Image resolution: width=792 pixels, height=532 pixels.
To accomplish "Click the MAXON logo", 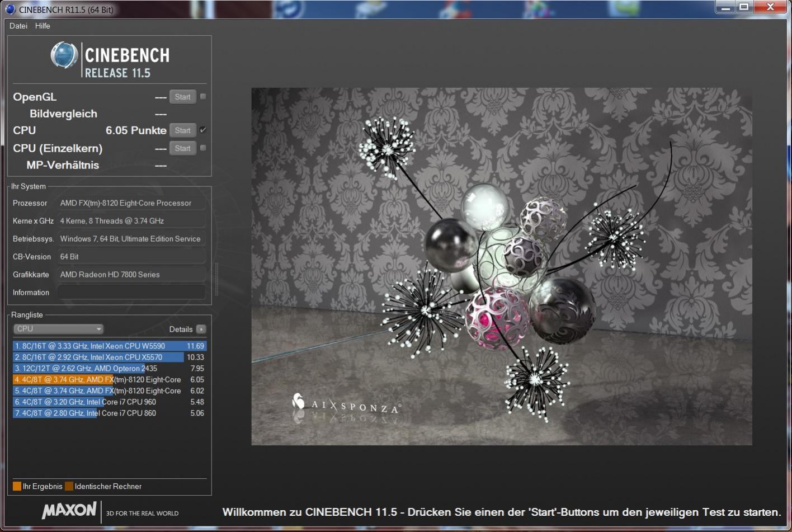I will 69,510.
